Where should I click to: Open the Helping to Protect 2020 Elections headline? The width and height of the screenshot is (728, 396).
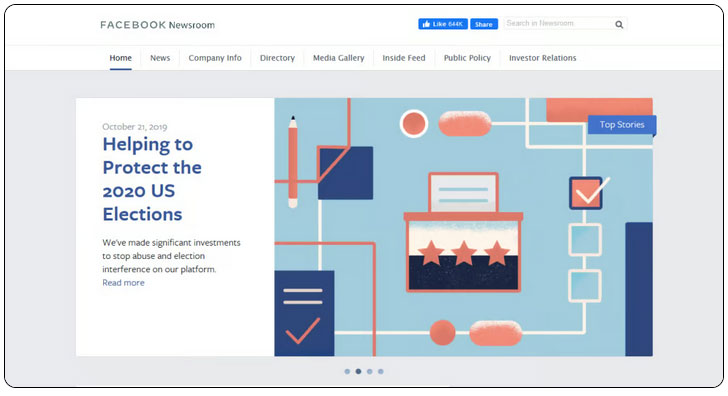pyautogui.click(x=152, y=179)
